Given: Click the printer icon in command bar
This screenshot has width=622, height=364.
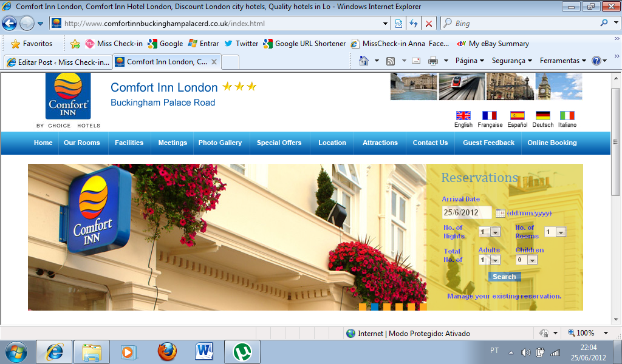Looking at the screenshot, I should [433, 61].
